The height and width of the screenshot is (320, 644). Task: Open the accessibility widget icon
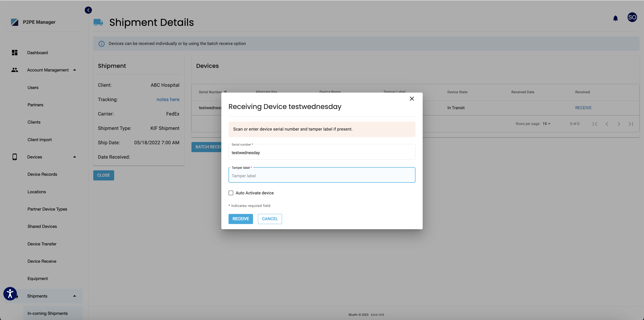(10, 293)
